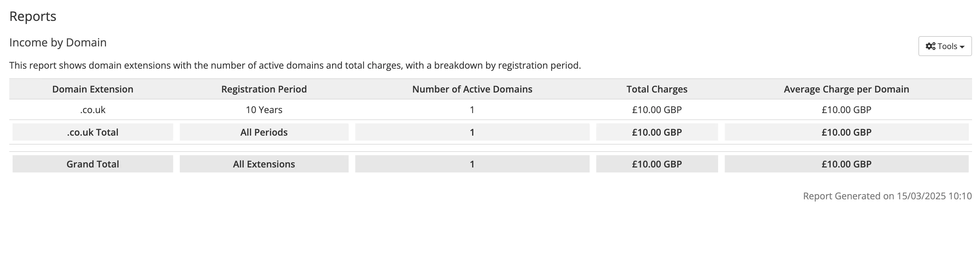
Task: Sort the table by Domain Extension column
Action: 92,89
